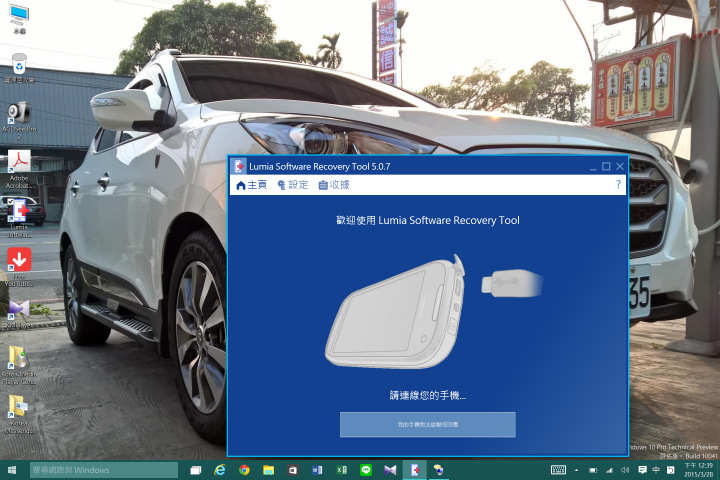This screenshot has height=480, width=720.
Task: Select the Lumia Software desktop shortcut
Action: pyautogui.click(x=19, y=218)
